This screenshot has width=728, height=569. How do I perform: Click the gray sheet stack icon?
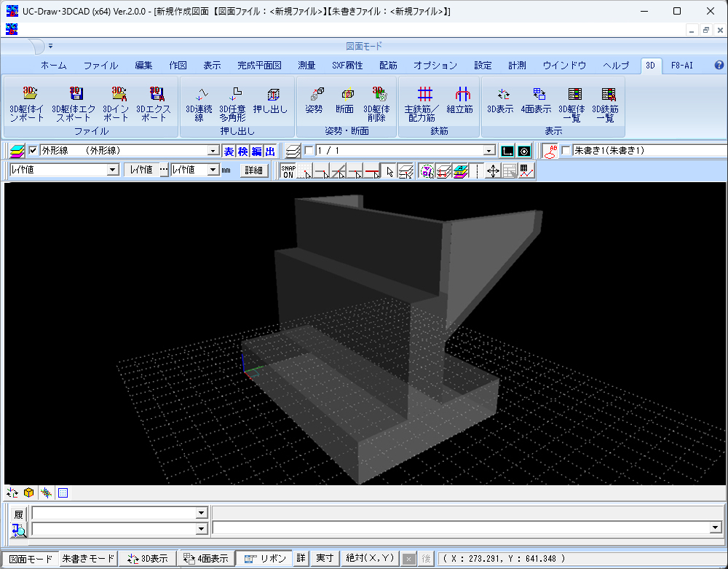[293, 151]
